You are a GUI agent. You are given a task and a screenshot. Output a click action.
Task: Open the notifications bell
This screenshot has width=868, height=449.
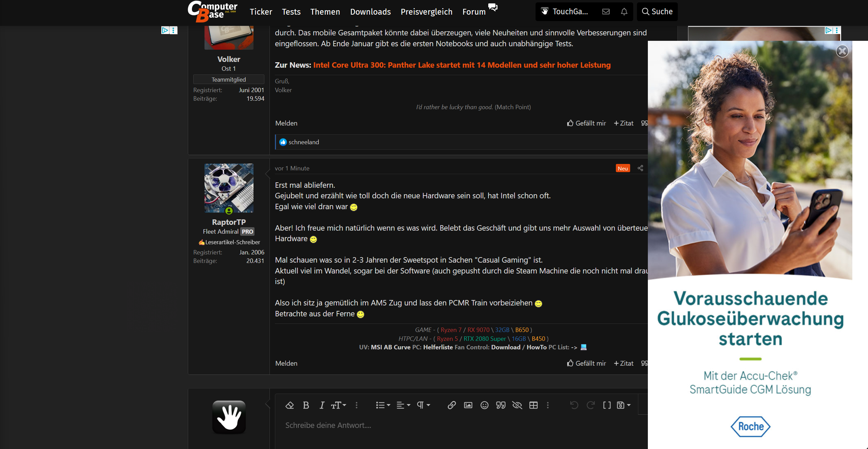[x=624, y=12]
